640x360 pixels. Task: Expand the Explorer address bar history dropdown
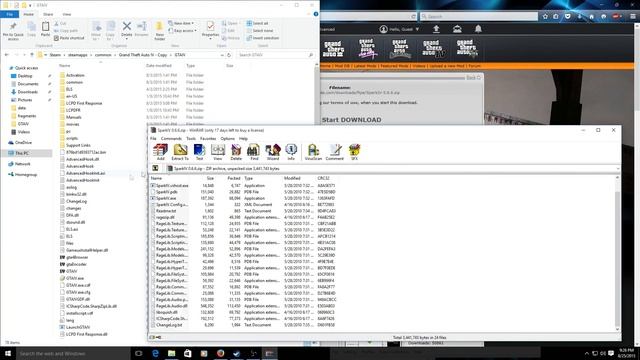click(x=222, y=55)
